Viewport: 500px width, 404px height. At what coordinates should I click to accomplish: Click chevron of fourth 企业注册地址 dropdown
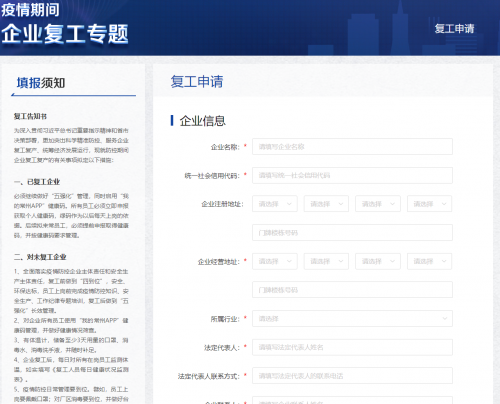click(444, 204)
